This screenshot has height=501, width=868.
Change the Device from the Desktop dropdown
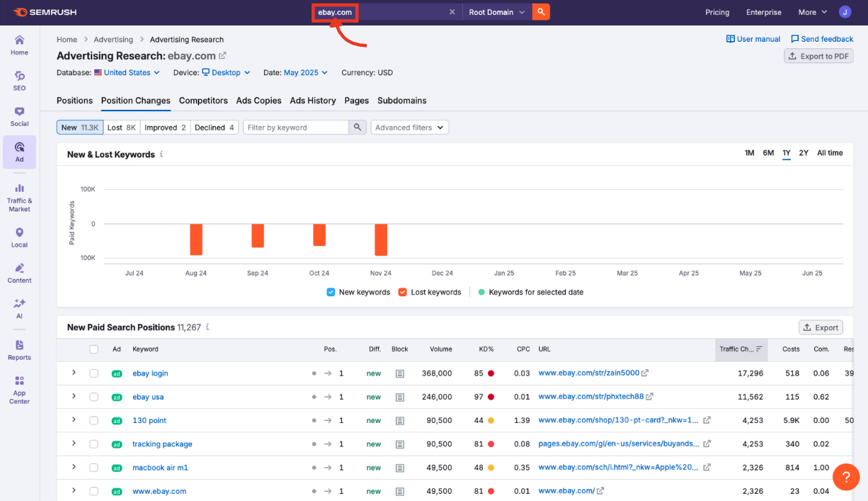tap(226, 72)
